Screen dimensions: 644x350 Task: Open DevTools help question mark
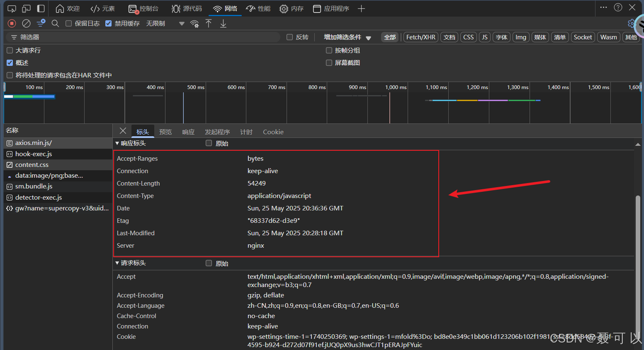tap(618, 7)
